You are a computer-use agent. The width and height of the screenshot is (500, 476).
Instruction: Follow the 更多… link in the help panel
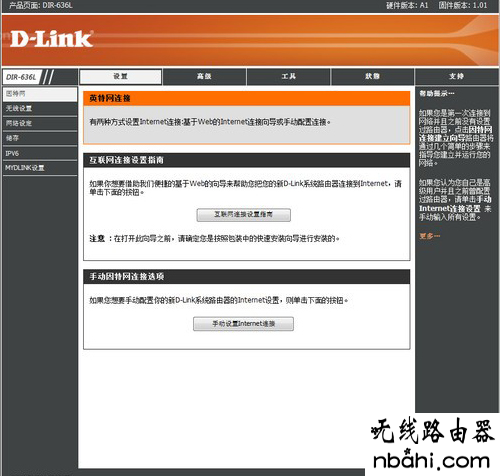(x=429, y=236)
